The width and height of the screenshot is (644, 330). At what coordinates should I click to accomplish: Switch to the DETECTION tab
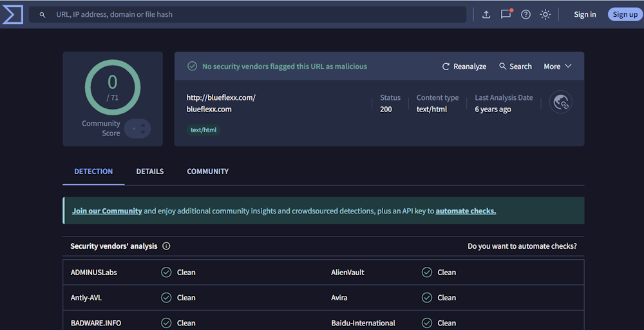click(x=93, y=171)
